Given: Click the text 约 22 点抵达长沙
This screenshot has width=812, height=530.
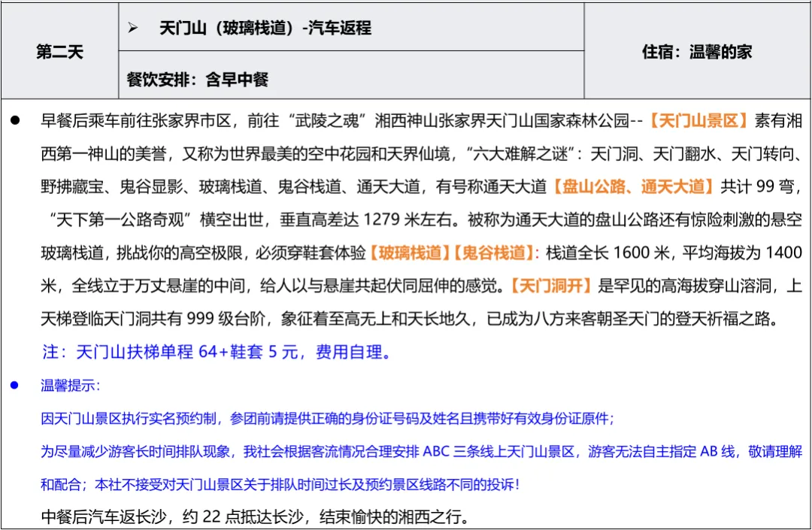Looking at the screenshot, I should pyautogui.click(x=242, y=516).
